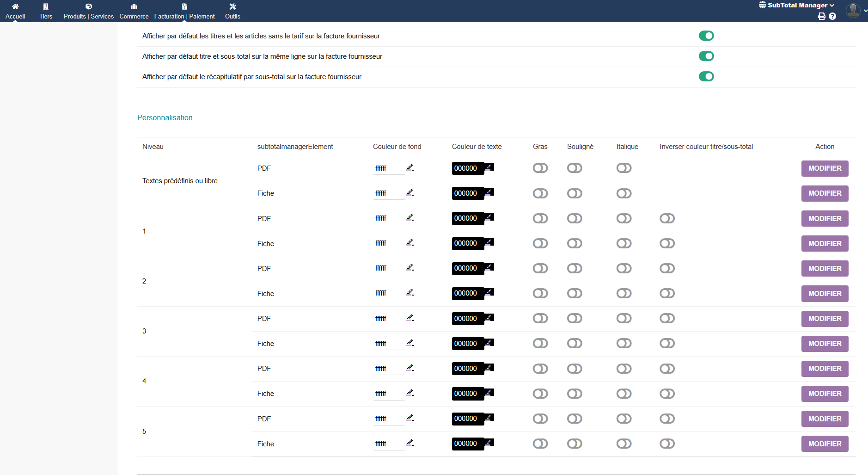The width and height of the screenshot is (868, 475).
Task: Click MODIFIER for level 5 Fiche row
Action: pyautogui.click(x=825, y=444)
